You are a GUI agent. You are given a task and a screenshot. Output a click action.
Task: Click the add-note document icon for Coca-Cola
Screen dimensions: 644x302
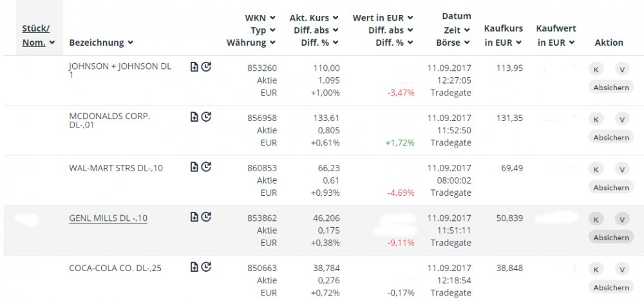point(194,267)
